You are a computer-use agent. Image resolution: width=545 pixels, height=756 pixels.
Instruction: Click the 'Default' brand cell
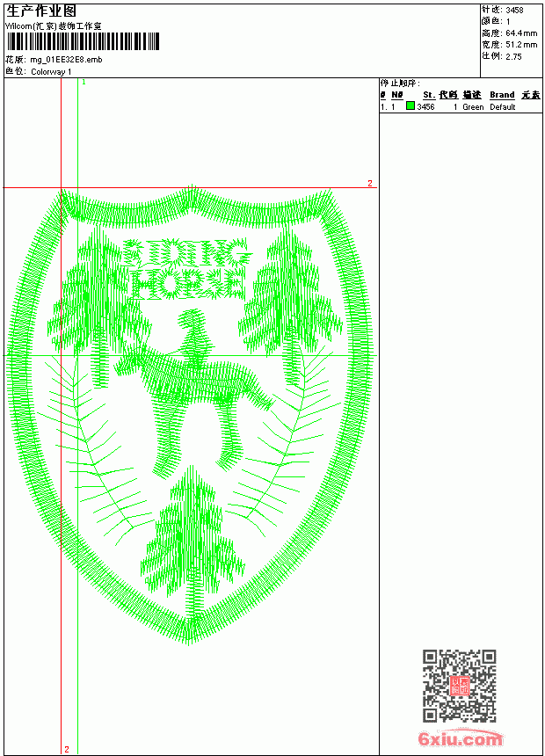coord(503,106)
